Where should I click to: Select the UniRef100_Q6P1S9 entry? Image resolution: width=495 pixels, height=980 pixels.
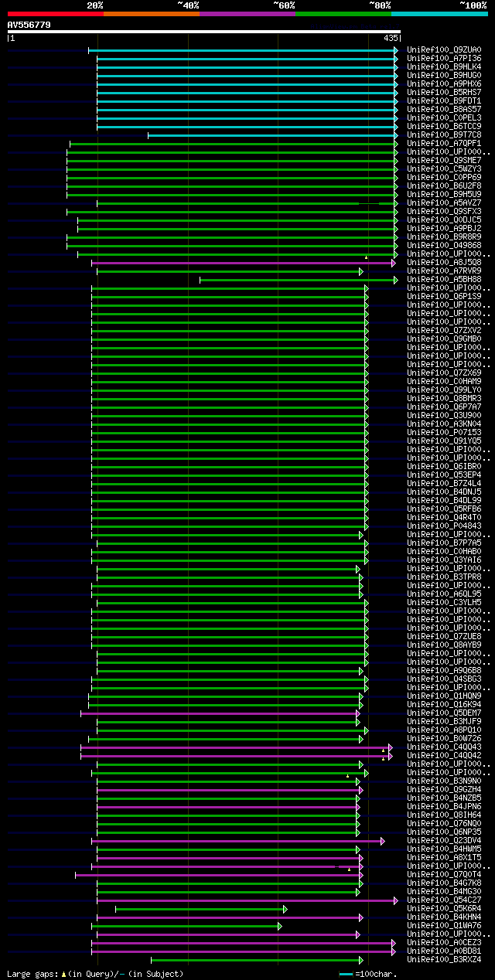[x=444, y=297]
